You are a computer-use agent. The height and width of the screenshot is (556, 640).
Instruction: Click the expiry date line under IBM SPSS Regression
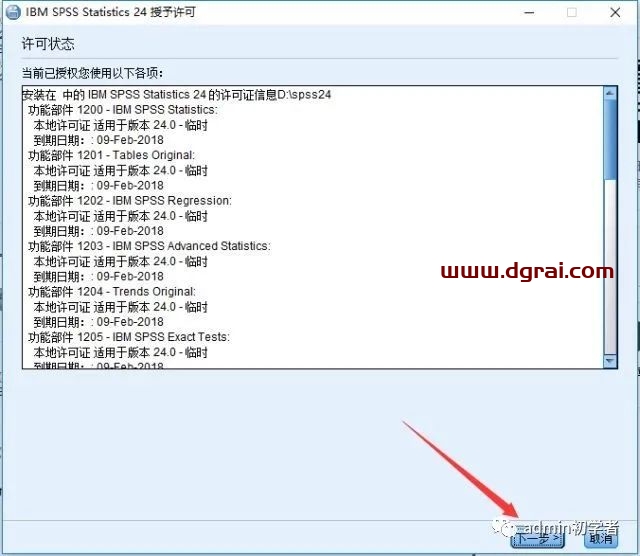[x=98, y=231]
